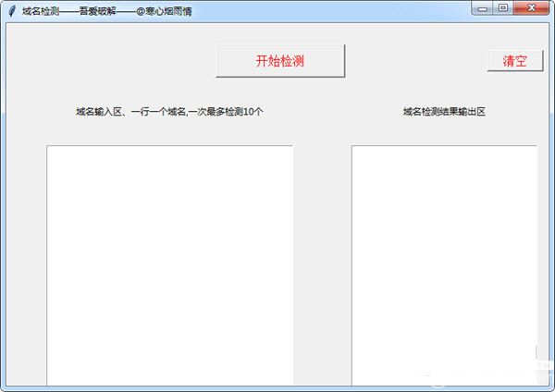Focus the domain input text area

[170, 265]
